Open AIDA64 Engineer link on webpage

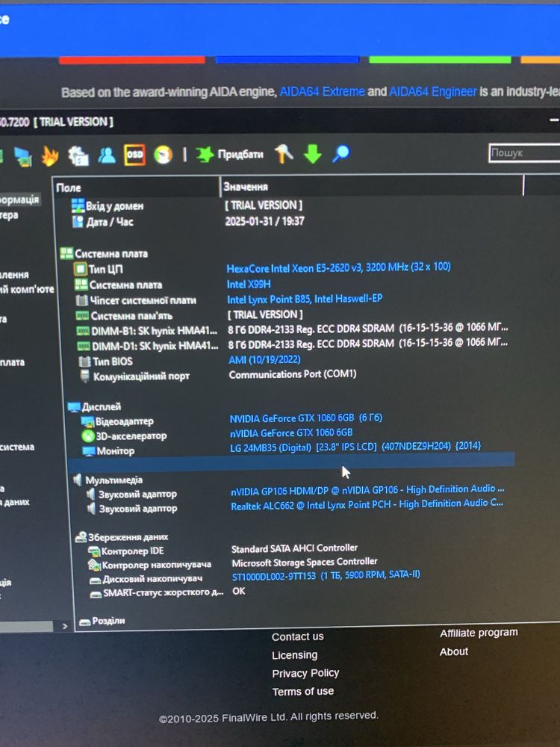pos(432,91)
